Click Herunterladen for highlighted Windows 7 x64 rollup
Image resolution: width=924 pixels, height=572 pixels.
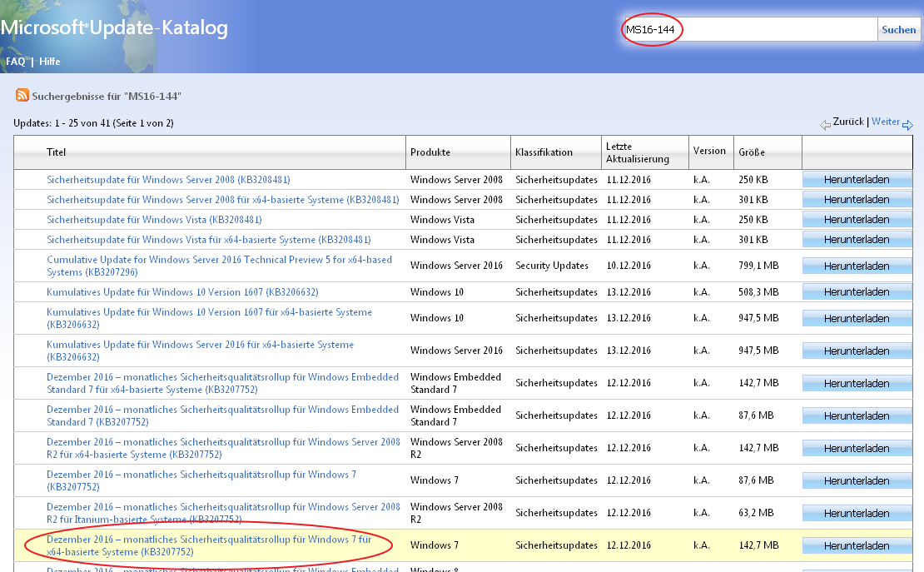pos(857,545)
